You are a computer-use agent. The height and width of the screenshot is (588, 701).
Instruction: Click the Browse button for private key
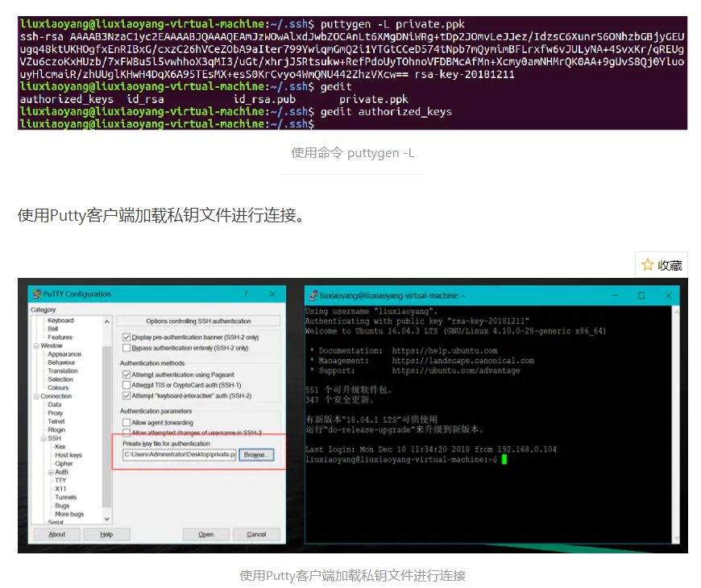256,455
